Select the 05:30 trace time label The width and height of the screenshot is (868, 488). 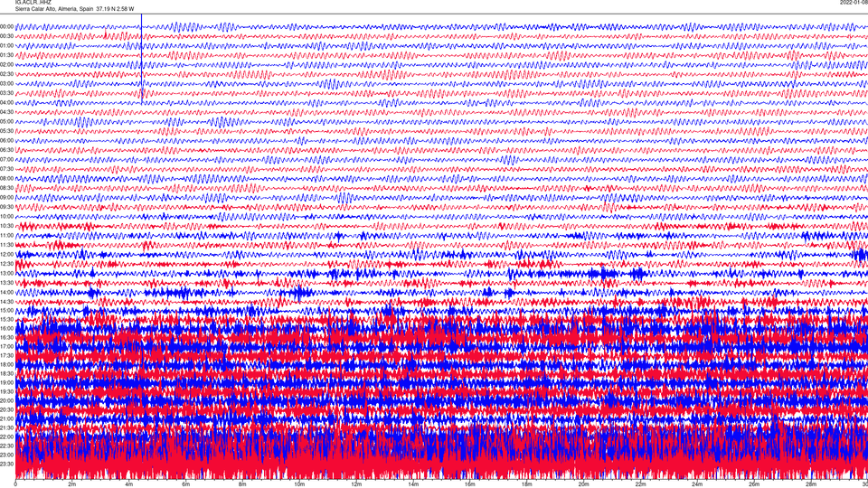coord(6,131)
